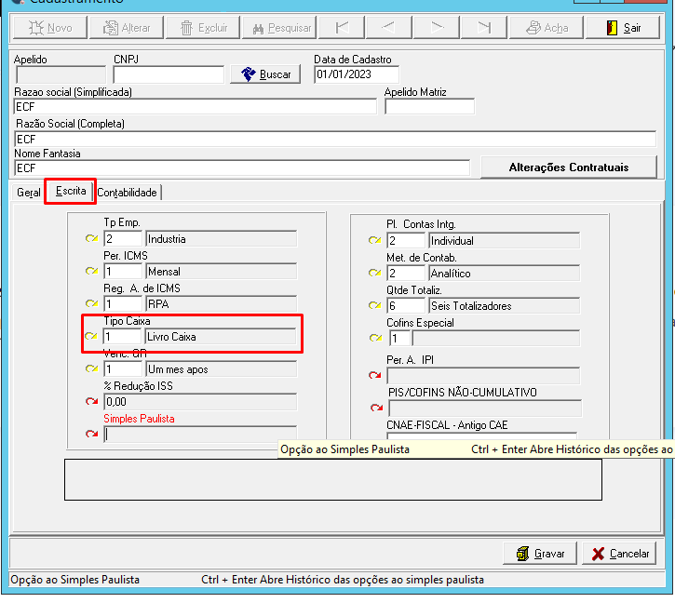Viewport: 675px width, 616px height.
Task: Click into the CNPJ input field
Action: 169,74
